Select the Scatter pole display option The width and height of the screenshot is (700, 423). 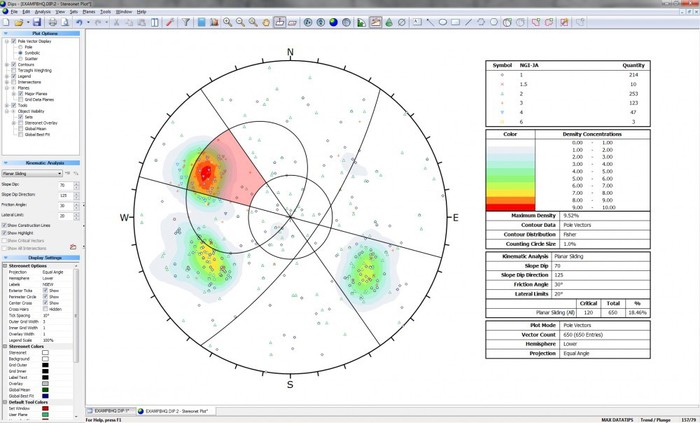(x=21, y=57)
